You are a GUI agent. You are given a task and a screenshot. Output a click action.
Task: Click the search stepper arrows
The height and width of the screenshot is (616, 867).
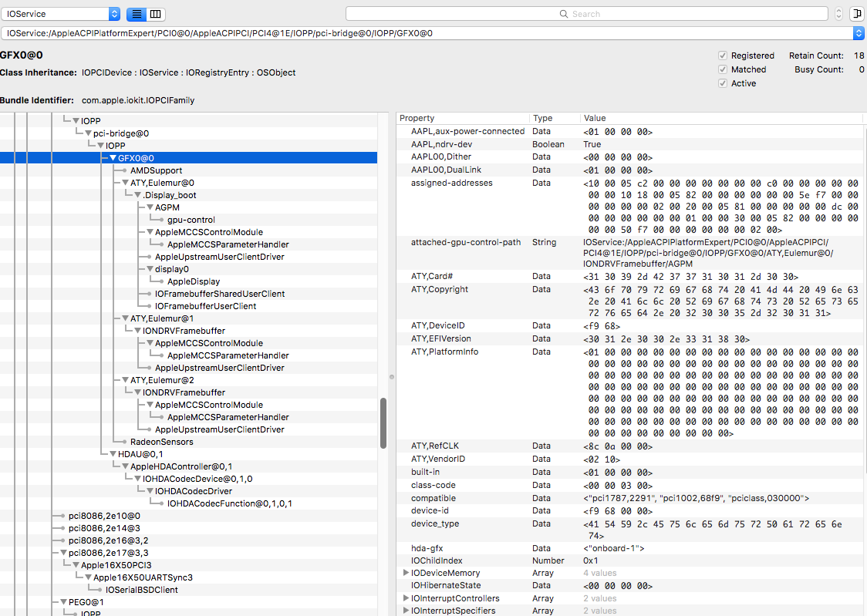838,14
